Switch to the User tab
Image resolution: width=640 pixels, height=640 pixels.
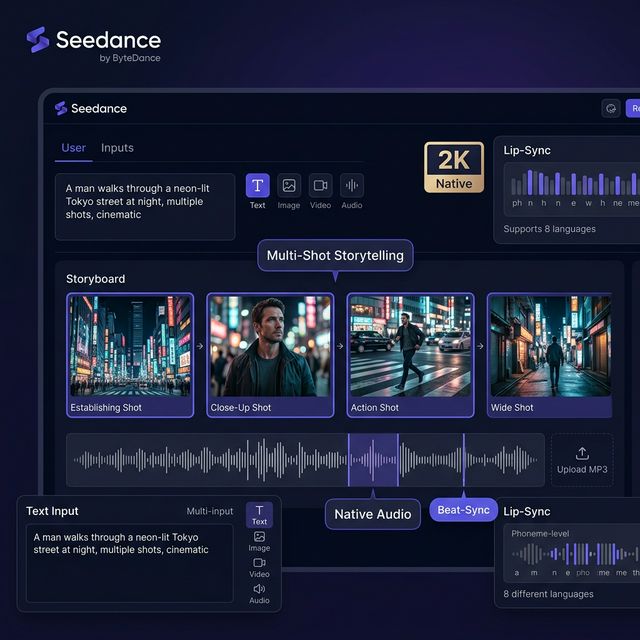tap(74, 148)
